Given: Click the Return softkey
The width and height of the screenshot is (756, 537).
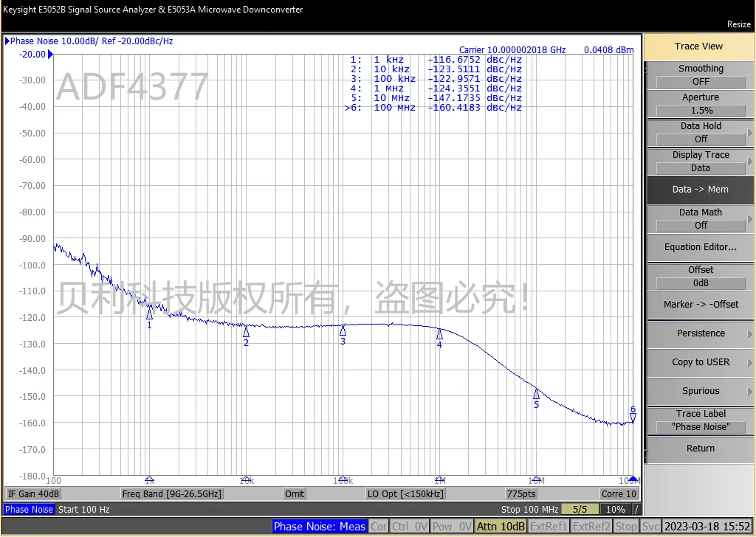Looking at the screenshot, I should tap(701, 449).
